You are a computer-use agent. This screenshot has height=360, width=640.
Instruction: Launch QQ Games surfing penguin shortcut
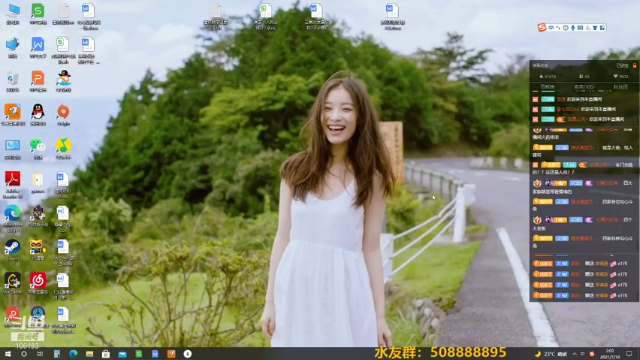coord(63,80)
